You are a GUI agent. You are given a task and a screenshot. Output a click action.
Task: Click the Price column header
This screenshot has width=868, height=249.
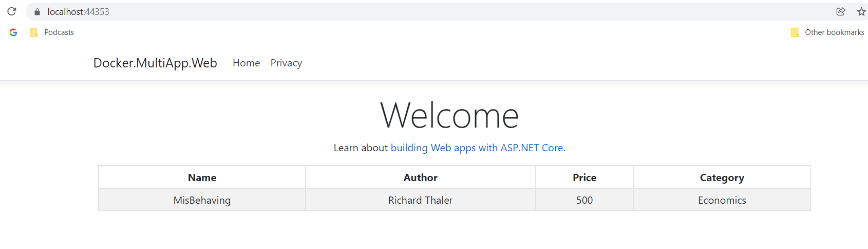(x=584, y=177)
